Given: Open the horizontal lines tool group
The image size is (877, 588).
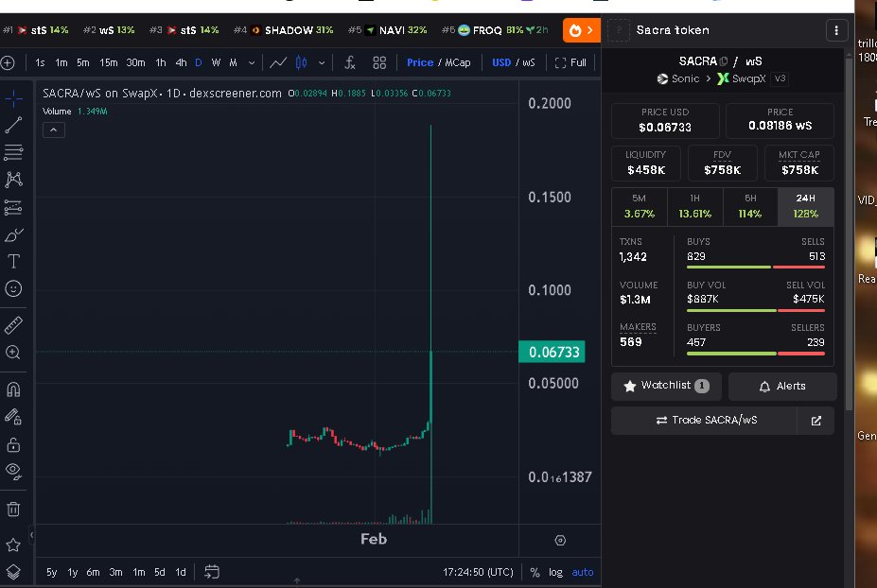Looking at the screenshot, I should (13, 152).
